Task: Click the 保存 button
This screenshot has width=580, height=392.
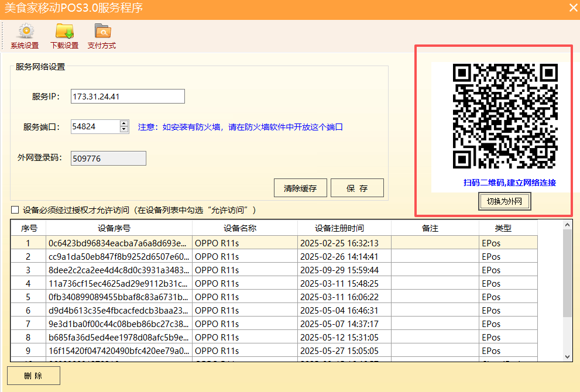Action: click(x=357, y=188)
